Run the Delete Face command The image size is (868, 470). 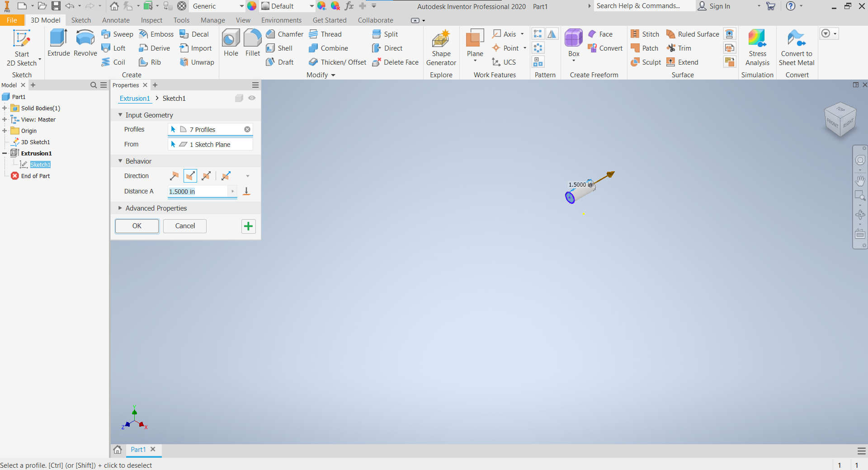(395, 62)
